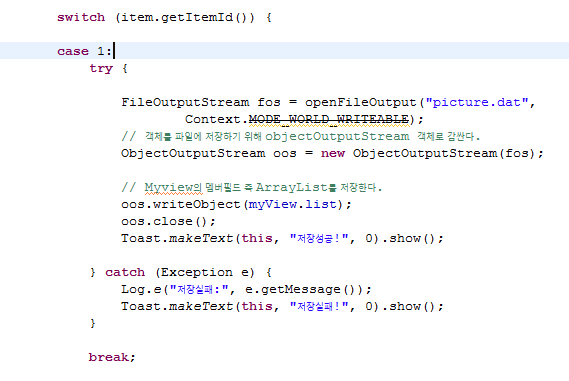
Task: Click underlined 'Myview' in comment
Action: point(168,188)
